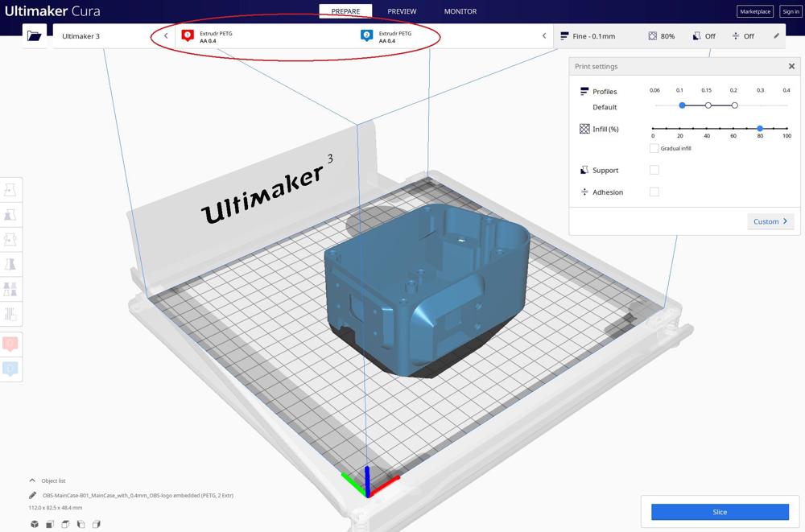This screenshot has width=805, height=532.
Task: Click the Sign in button
Action: coord(791,11)
